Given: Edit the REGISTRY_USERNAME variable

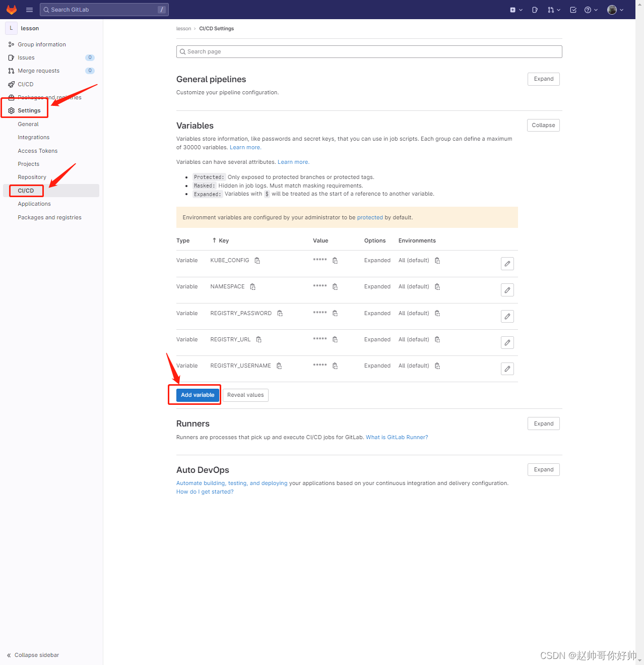Looking at the screenshot, I should point(507,369).
